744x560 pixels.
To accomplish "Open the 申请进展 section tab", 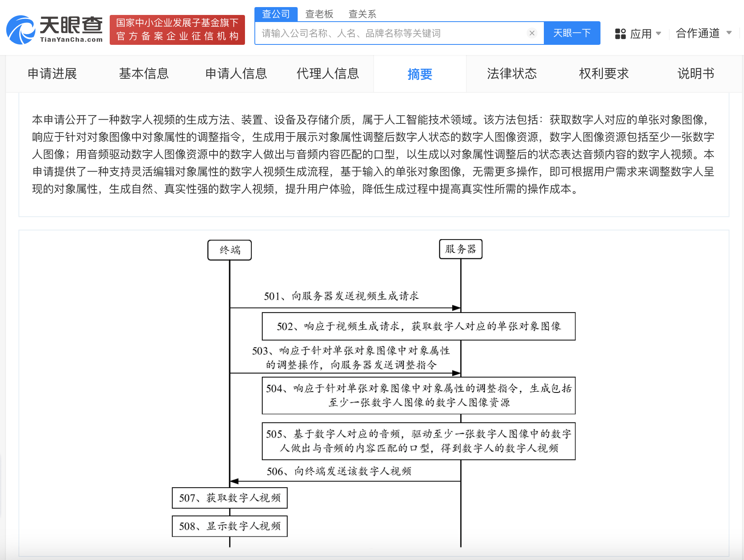I will pyautogui.click(x=52, y=74).
